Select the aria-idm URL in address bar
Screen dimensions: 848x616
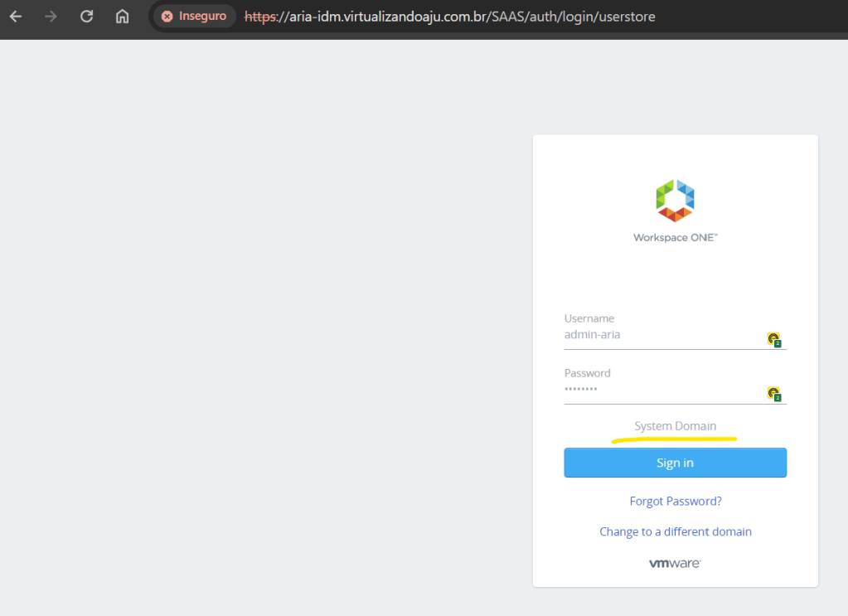[x=464, y=17]
